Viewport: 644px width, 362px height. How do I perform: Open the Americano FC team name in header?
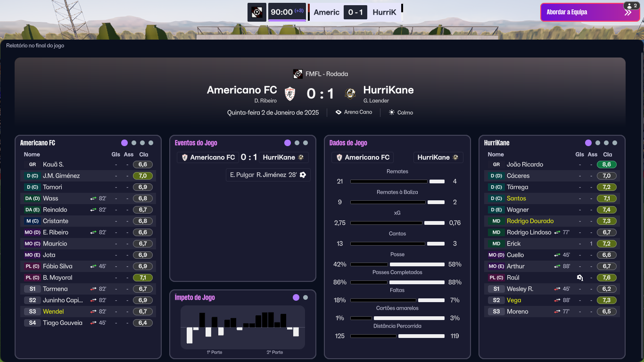[242, 90]
